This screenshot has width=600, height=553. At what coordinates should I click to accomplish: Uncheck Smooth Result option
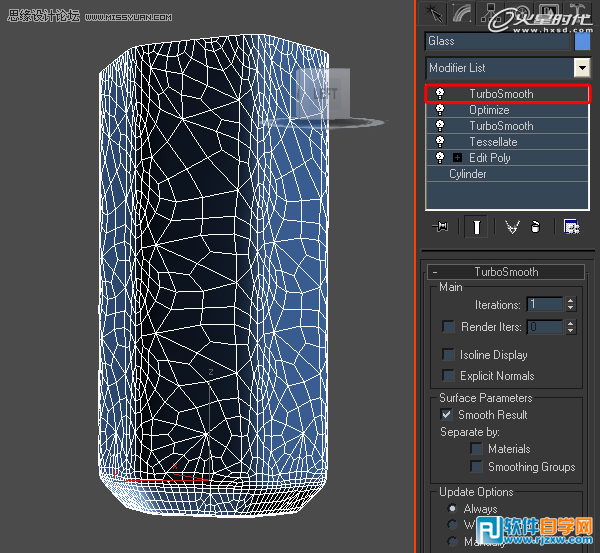click(447, 414)
